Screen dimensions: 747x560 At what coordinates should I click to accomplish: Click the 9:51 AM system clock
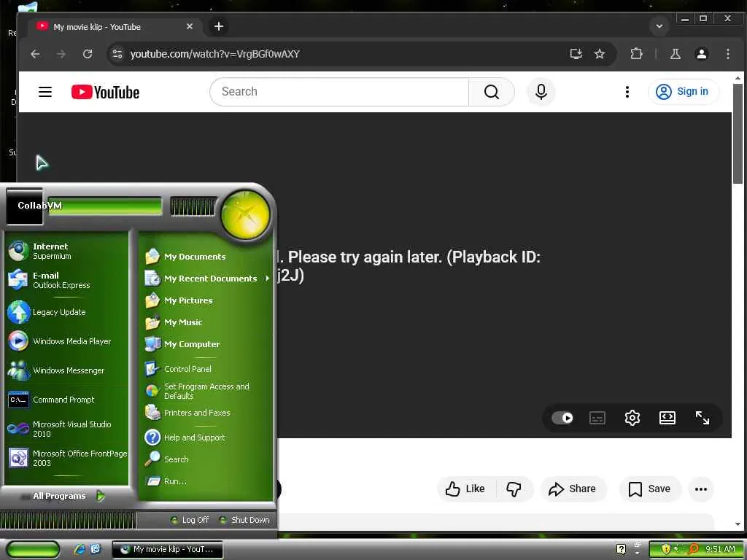(x=720, y=550)
